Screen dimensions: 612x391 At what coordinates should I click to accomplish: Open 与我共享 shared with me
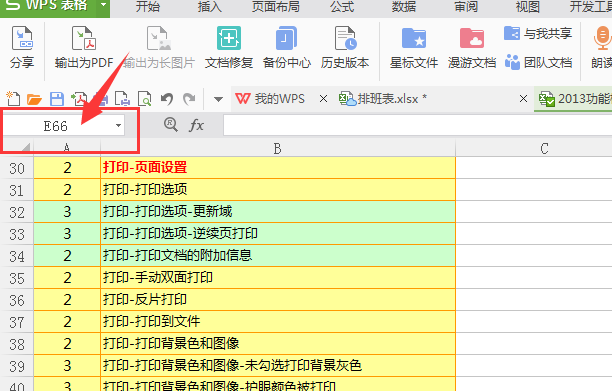coord(538,34)
